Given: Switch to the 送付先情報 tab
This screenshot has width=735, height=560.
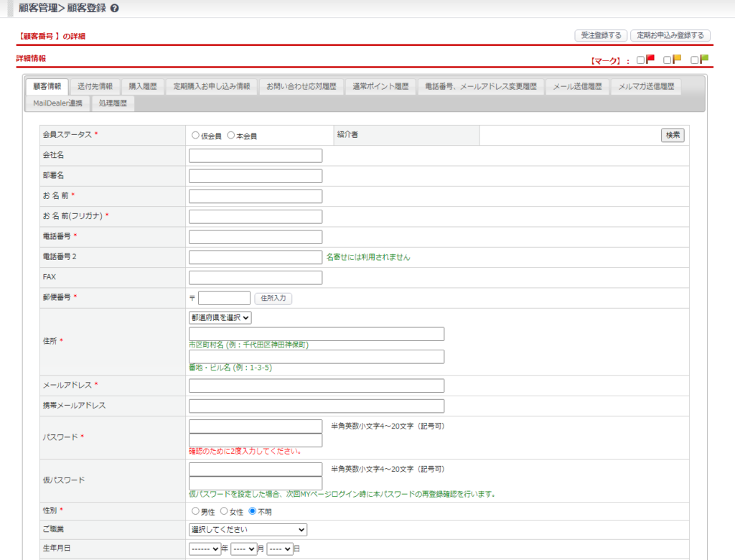Looking at the screenshot, I should (x=95, y=86).
